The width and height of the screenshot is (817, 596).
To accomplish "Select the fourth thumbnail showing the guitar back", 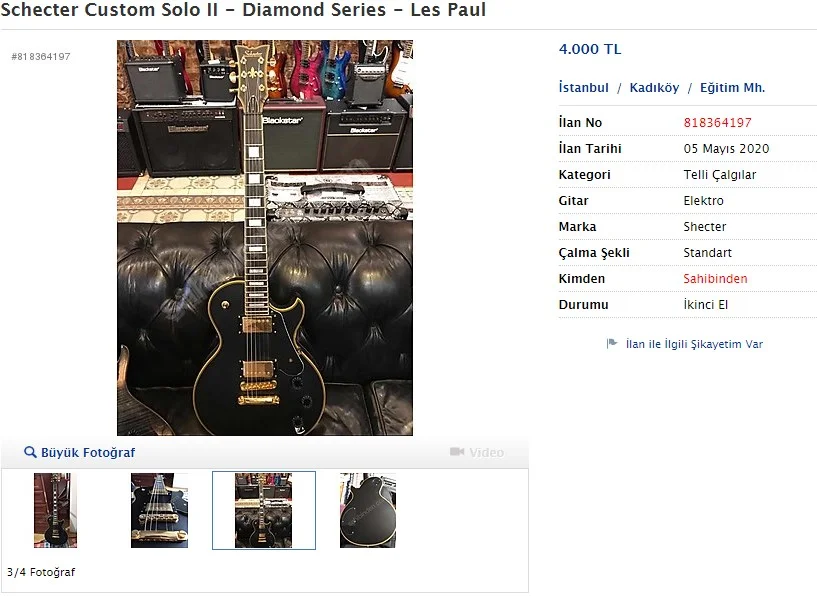I will (368, 510).
